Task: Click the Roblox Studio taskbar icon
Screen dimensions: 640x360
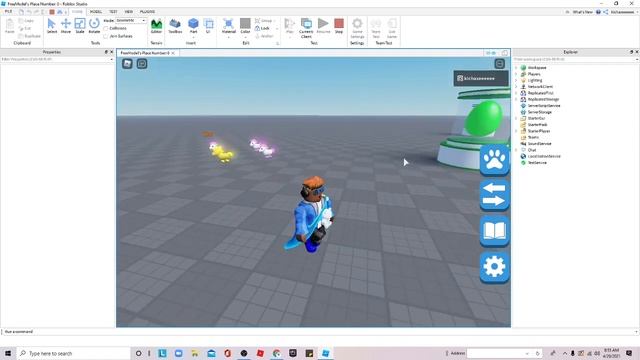Action: tap(325, 353)
